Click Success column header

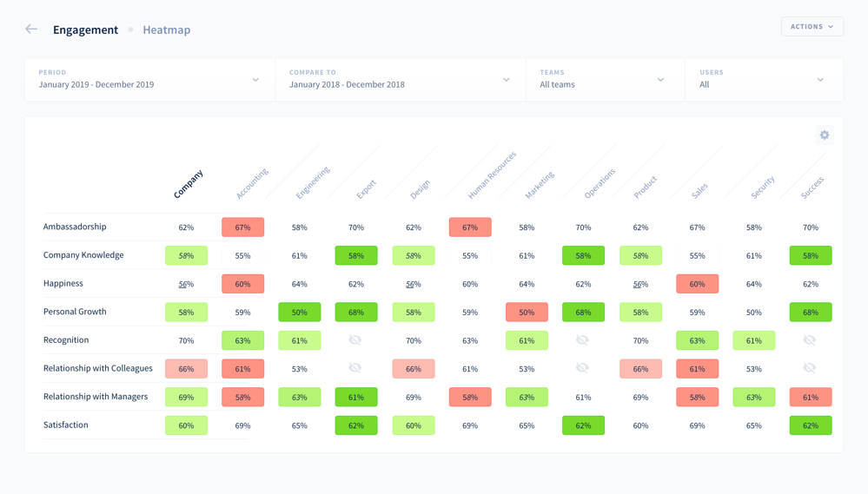(812, 188)
